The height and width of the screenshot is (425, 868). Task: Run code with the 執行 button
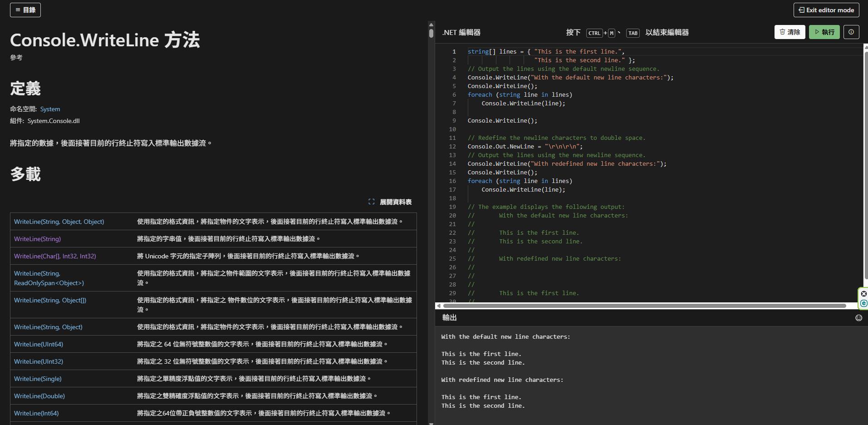(824, 32)
